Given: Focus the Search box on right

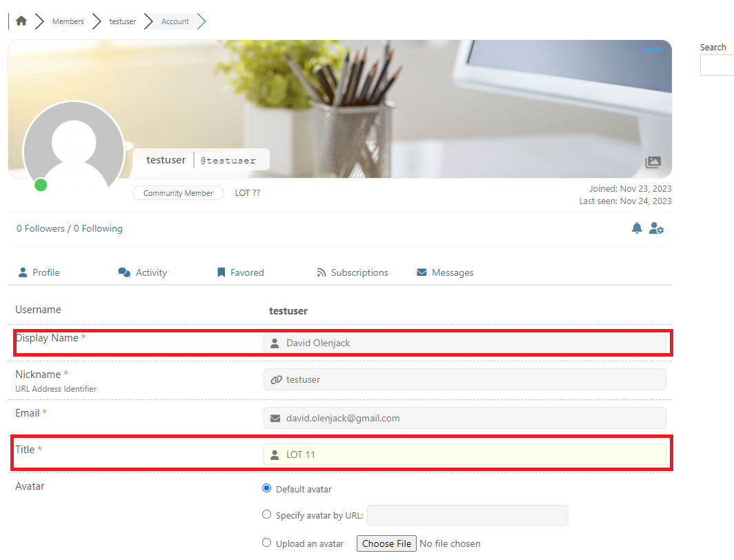Looking at the screenshot, I should 717,66.
